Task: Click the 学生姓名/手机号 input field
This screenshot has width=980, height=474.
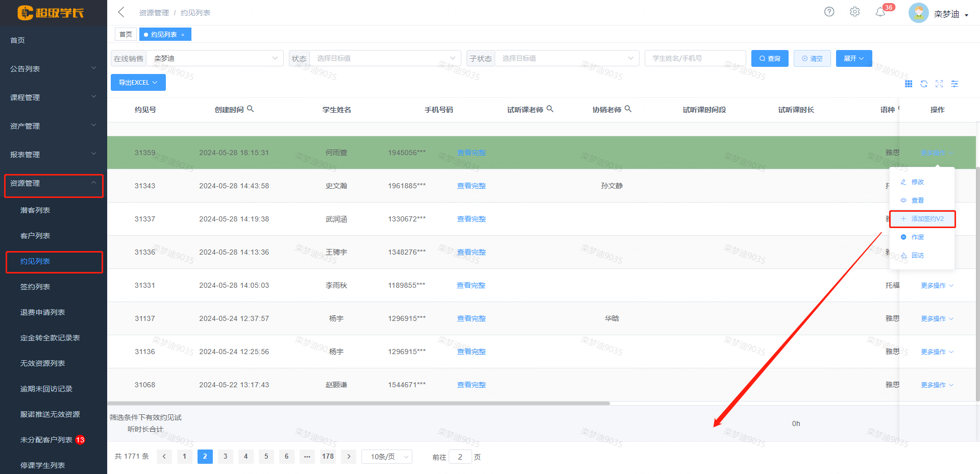Action: point(695,58)
